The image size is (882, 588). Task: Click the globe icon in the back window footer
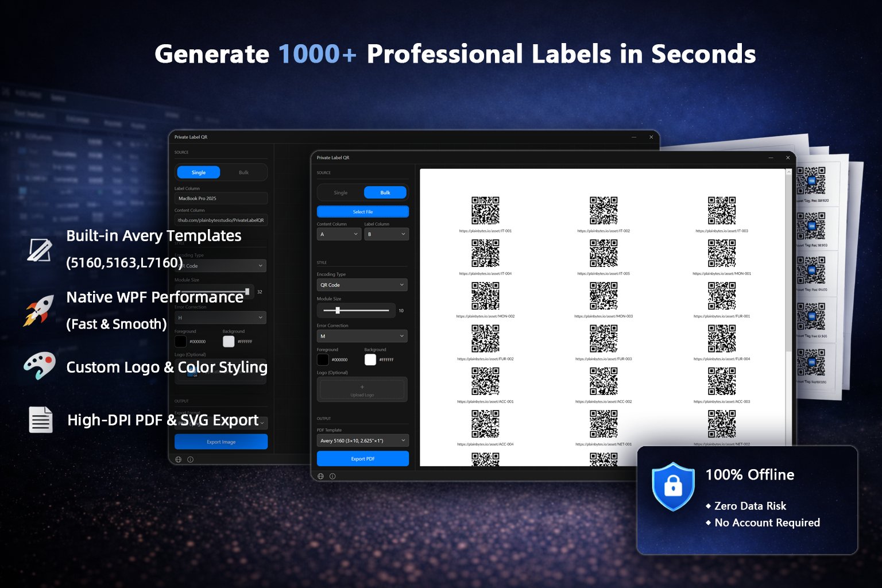(178, 459)
